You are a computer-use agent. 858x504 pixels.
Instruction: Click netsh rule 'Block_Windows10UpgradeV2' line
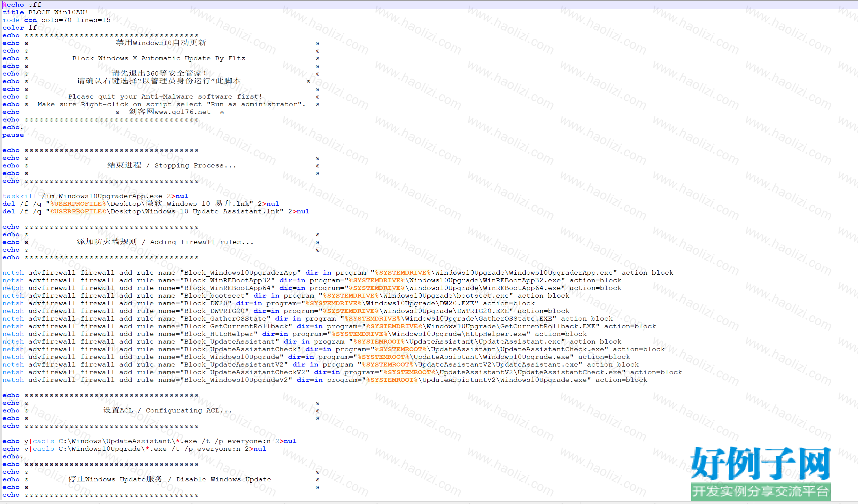tap(325, 380)
